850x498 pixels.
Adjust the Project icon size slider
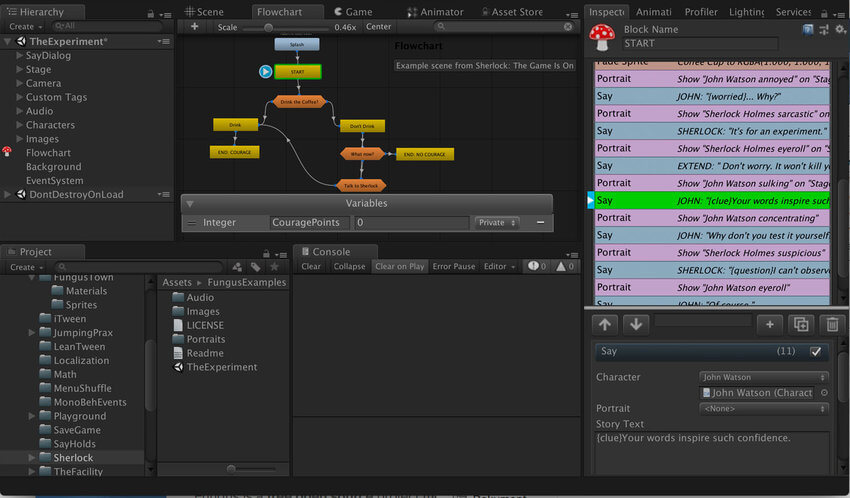[231, 468]
